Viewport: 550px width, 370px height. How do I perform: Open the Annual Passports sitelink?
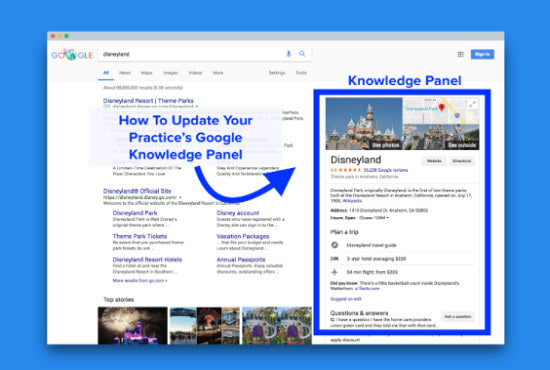(x=241, y=260)
